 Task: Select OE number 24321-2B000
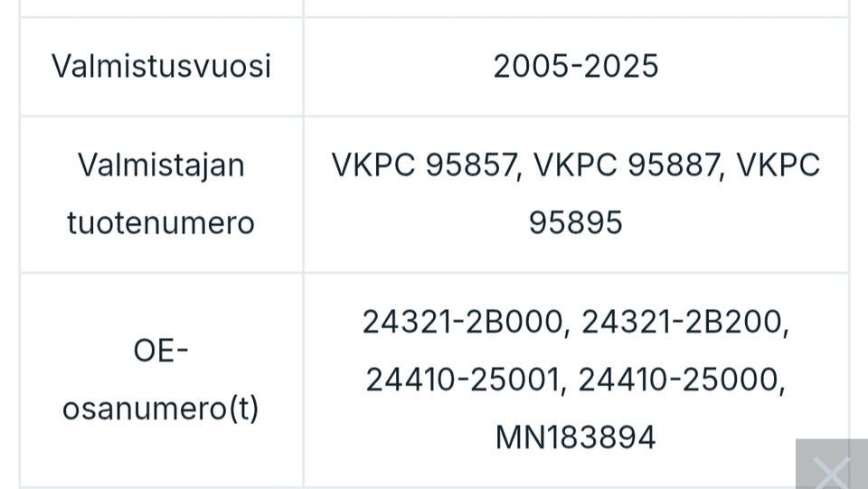[x=461, y=322]
